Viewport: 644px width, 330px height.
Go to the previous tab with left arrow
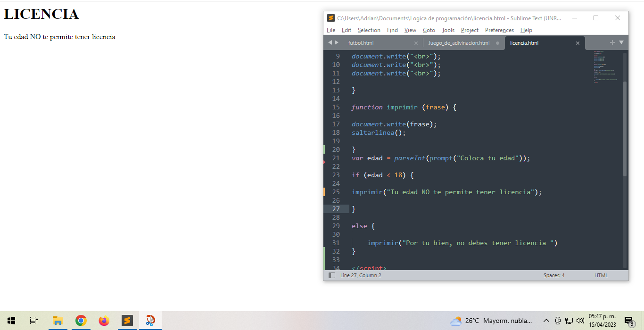tap(330, 42)
